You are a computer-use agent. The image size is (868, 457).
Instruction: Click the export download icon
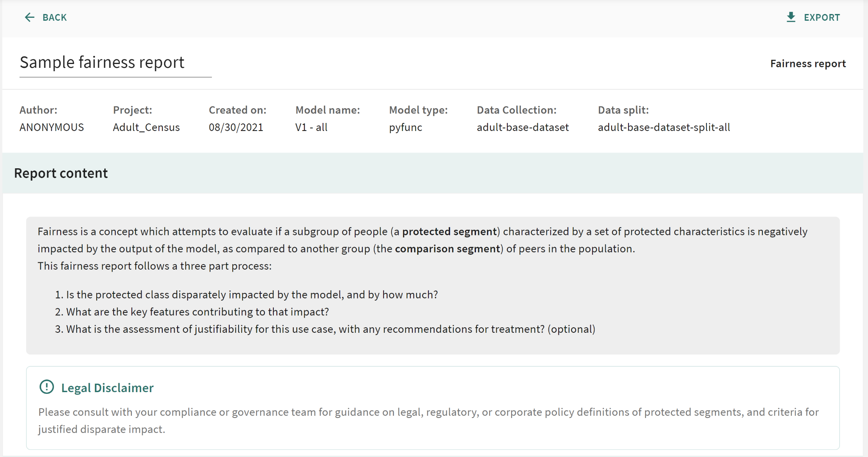(x=790, y=17)
